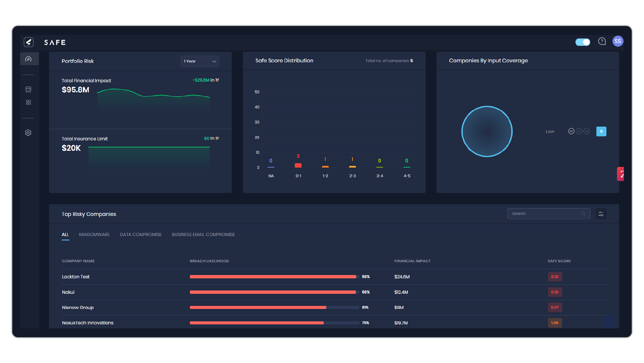Click the blue 5 count badge
This screenshot has width=644, height=363.
point(601,131)
